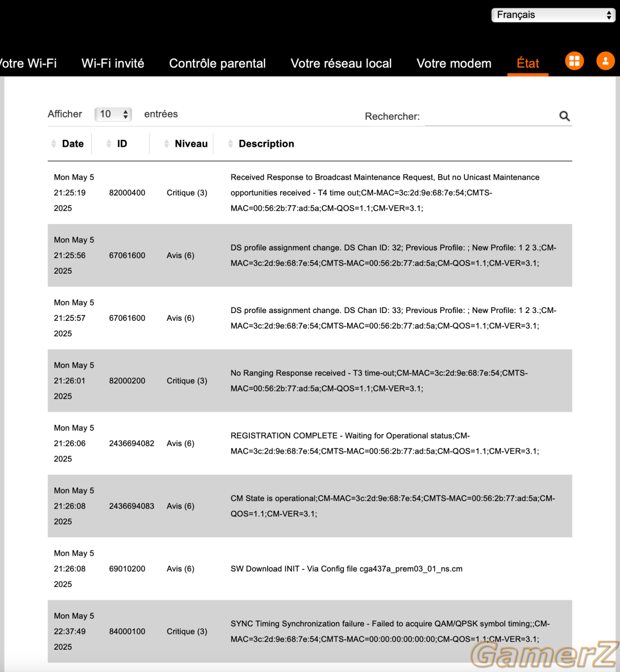Sort by Description column arrows
This screenshot has width=620, height=672.
pyautogui.click(x=230, y=144)
